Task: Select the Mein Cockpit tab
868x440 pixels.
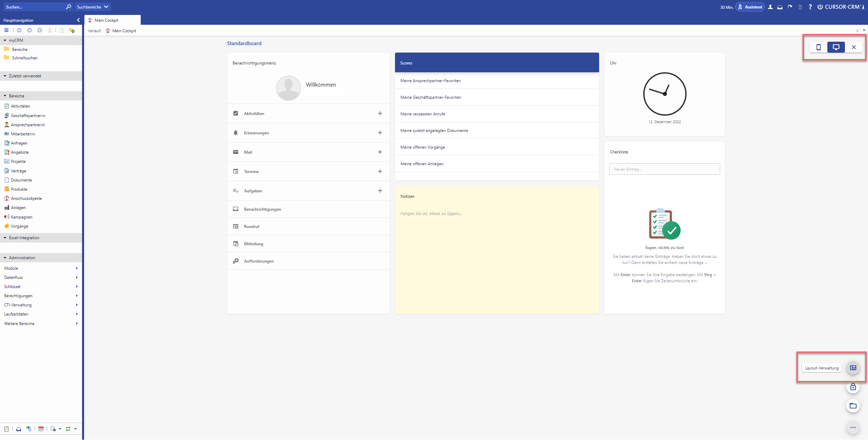Action: [x=106, y=20]
